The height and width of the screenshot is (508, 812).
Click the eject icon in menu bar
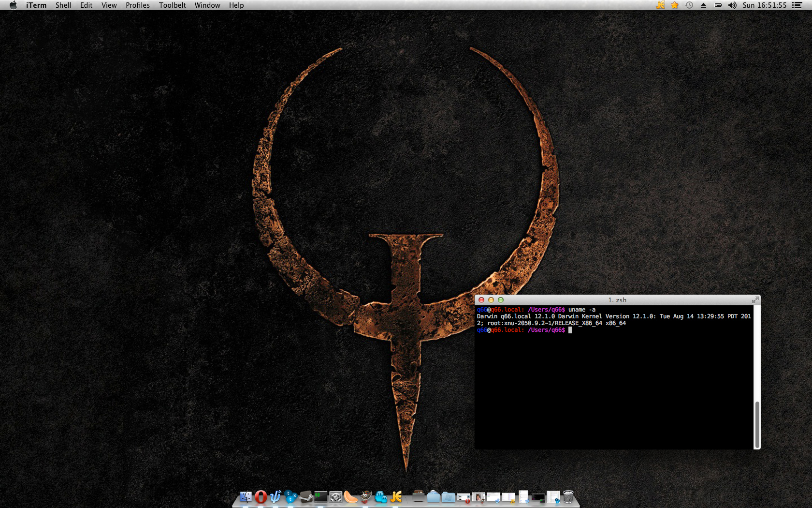(704, 5)
